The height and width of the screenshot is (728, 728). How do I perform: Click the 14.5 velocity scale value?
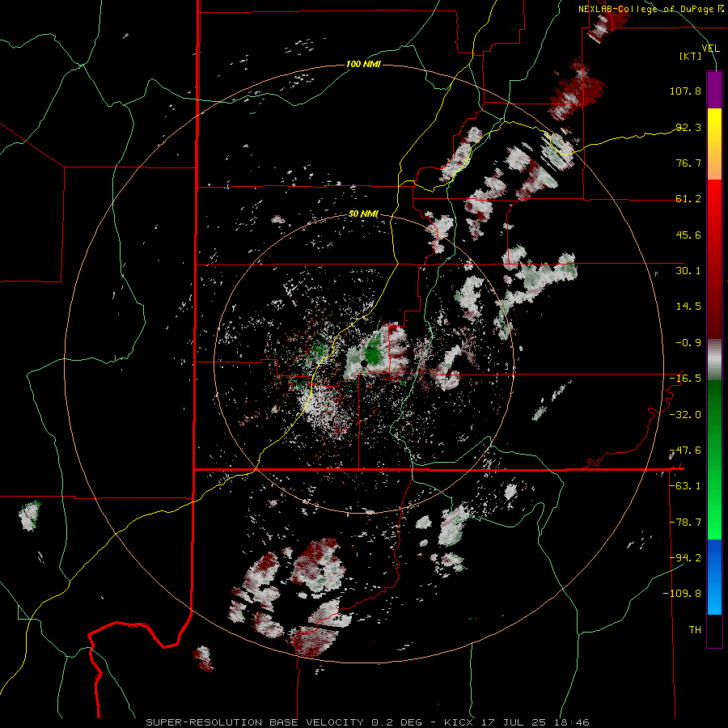pos(688,307)
